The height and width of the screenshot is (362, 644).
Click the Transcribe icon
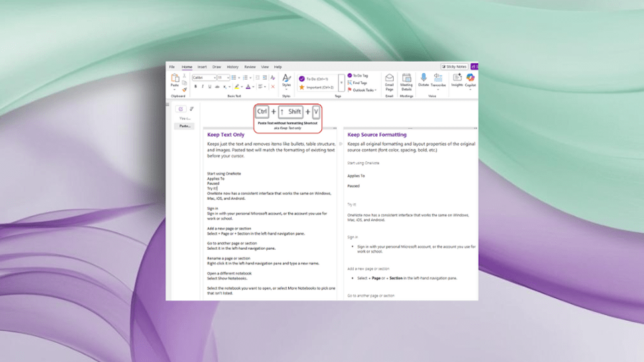[x=438, y=79]
